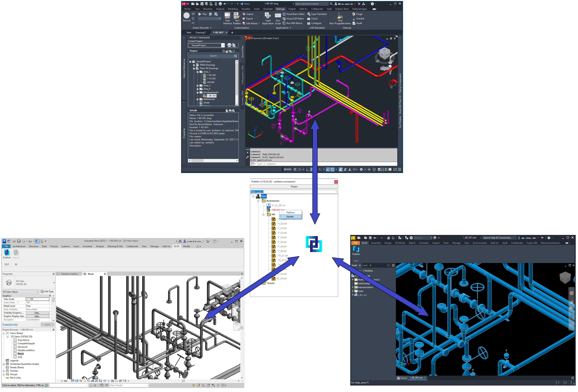Run the Audit command
Image resolution: width=578 pixels, height=392 pixels.
point(357,23)
